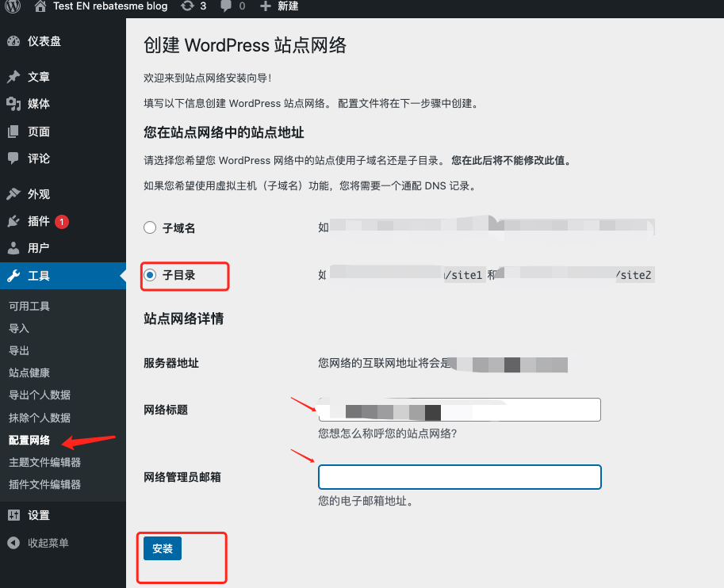Click the 设置 settings sliders icon

coord(13,515)
